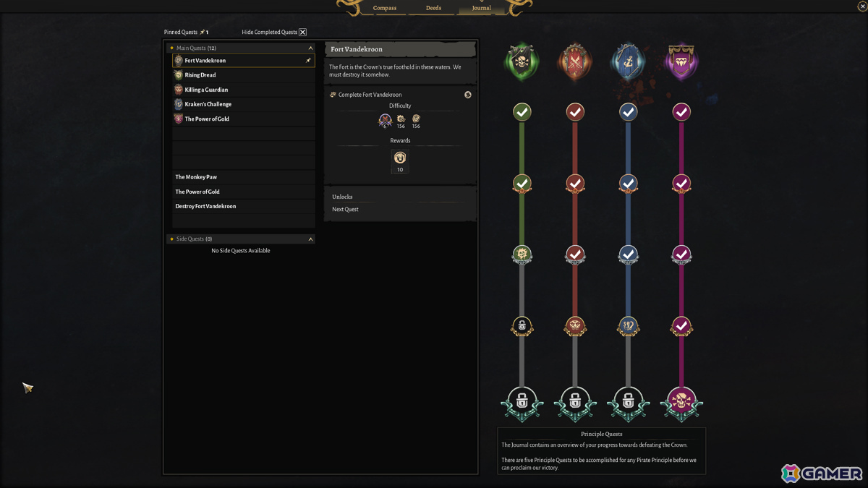Select the green skull flag principle emblem
Screen dimensions: 868x488
522,62
